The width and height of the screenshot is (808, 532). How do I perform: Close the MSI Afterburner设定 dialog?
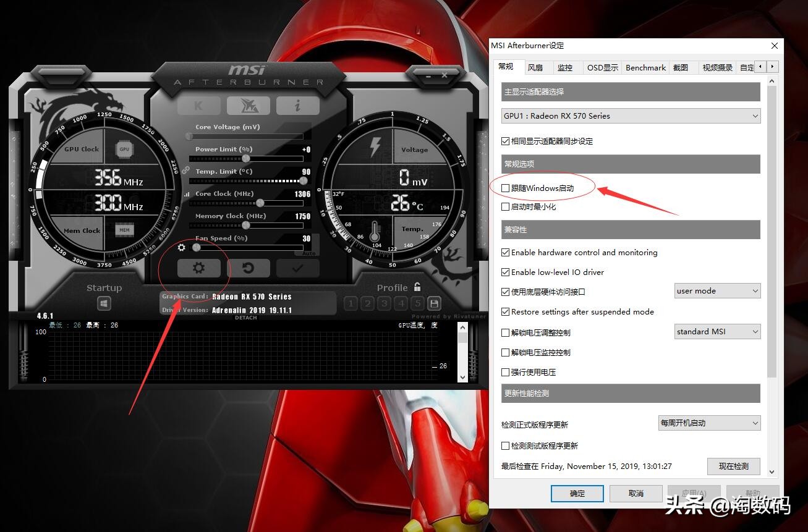(x=775, y=45)
